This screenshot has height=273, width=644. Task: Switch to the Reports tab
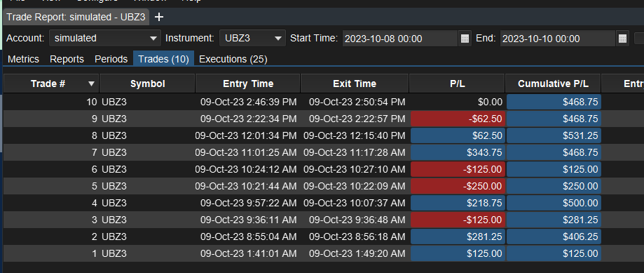(x=67, y=59)
